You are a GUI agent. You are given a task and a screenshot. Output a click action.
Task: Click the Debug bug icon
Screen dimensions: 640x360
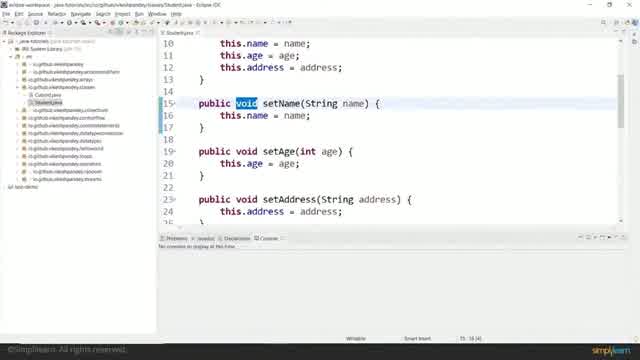coord(55,22)
